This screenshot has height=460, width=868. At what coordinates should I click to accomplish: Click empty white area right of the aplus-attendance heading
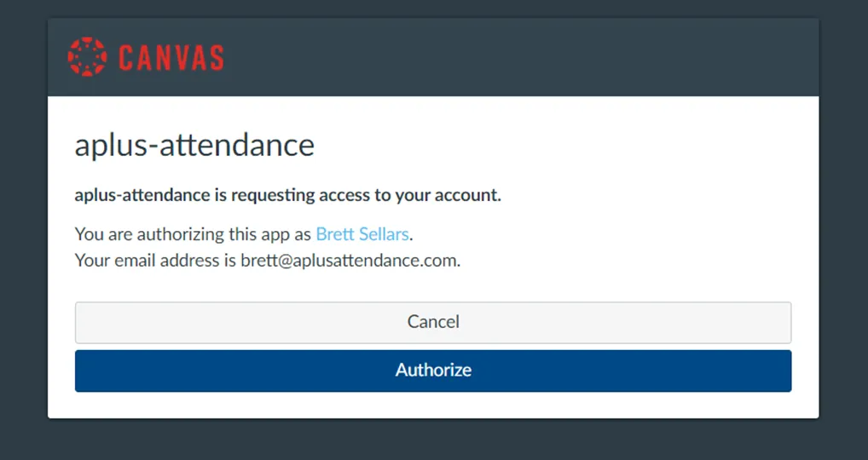553,145
